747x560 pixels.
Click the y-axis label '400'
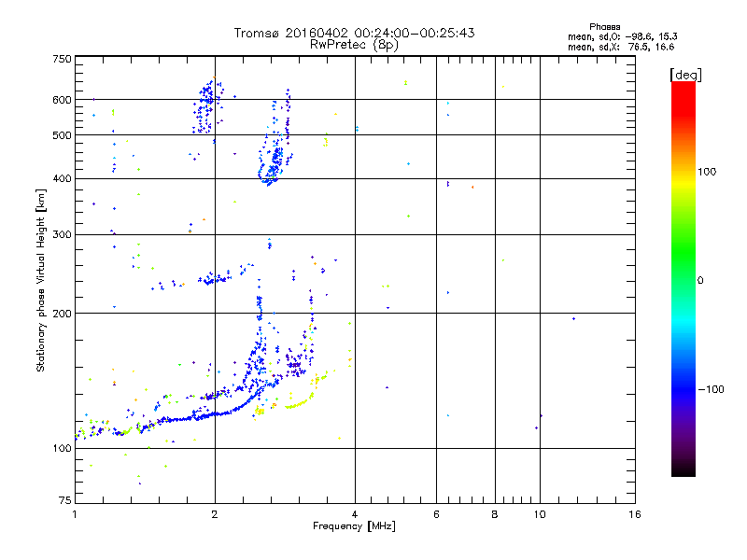pyautogui.click(x=63, y=178)
